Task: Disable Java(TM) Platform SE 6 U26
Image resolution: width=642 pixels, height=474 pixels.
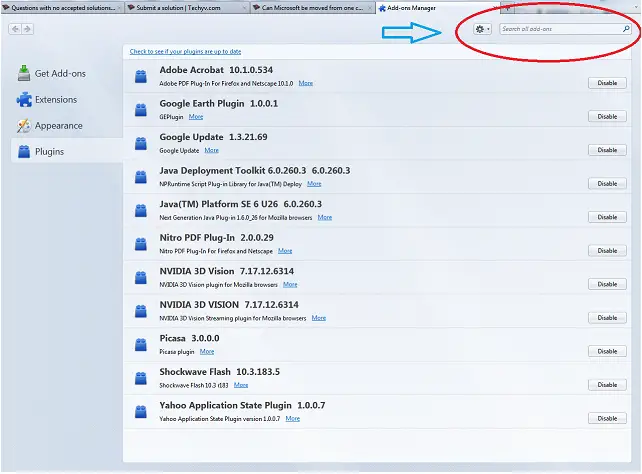Action: [607, 217]
